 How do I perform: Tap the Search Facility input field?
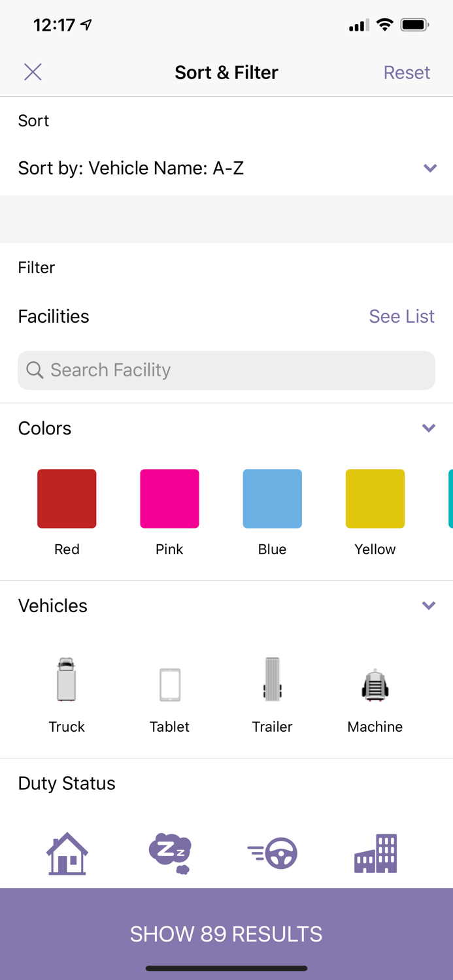[226, 370]
